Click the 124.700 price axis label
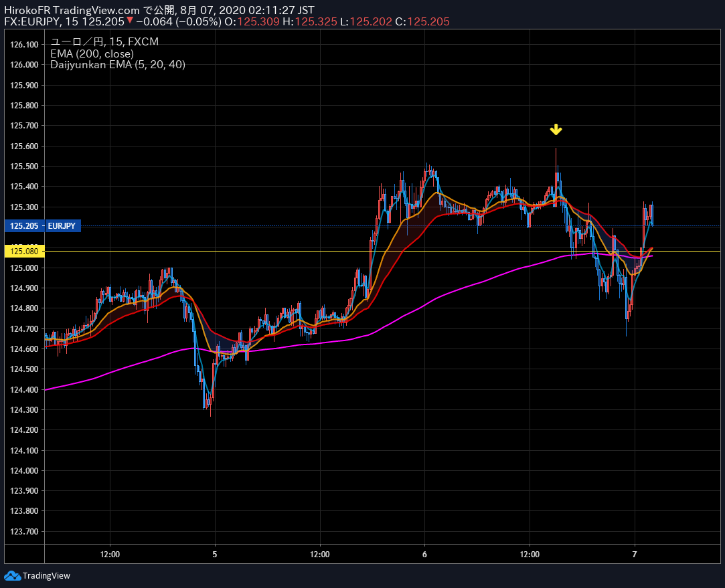 [x=24, y=328]
